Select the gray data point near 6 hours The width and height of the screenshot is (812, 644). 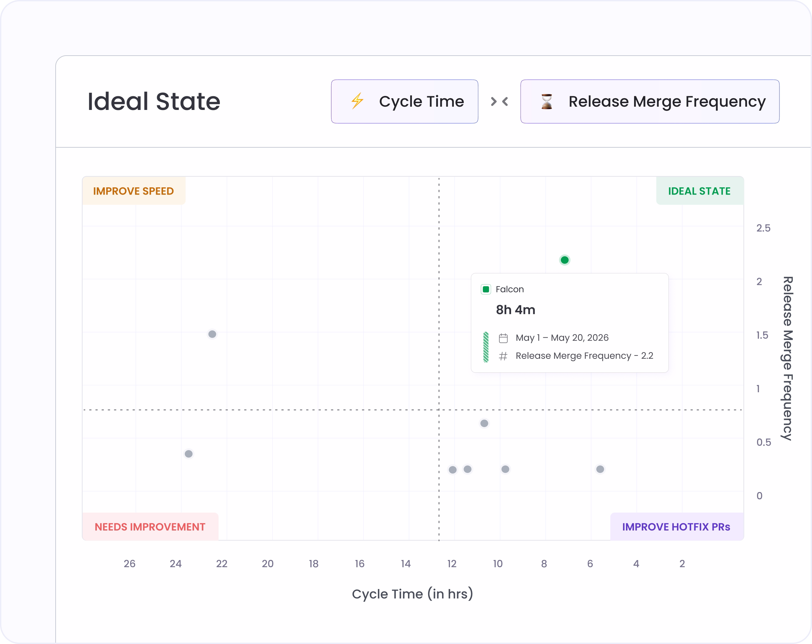600,469
